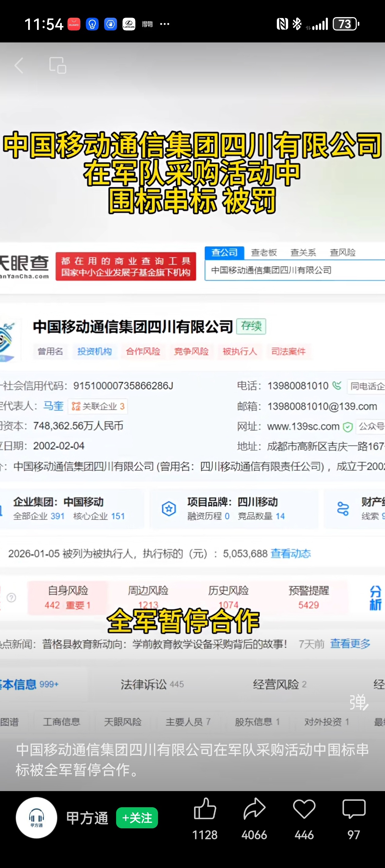Select the 主要人员 7 sub-tab
Image resolution: width=385 pixels, height=868 pixels.
coord(188,722)
